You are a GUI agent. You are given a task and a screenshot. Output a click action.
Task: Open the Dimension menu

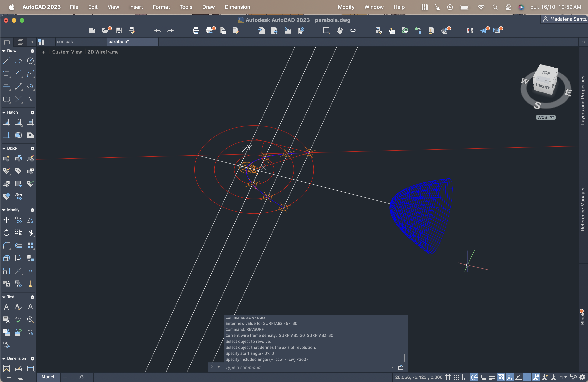point(237,7)
